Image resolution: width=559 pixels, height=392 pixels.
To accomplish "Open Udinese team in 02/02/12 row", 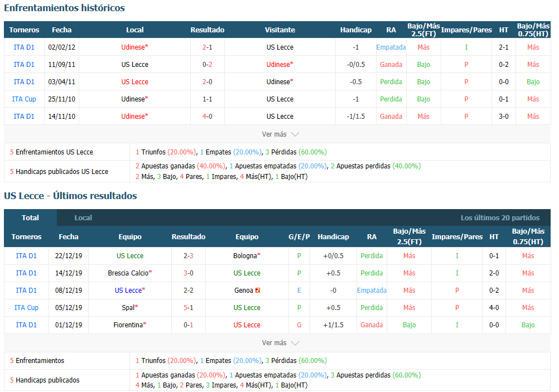I will [x=135, y=47].
